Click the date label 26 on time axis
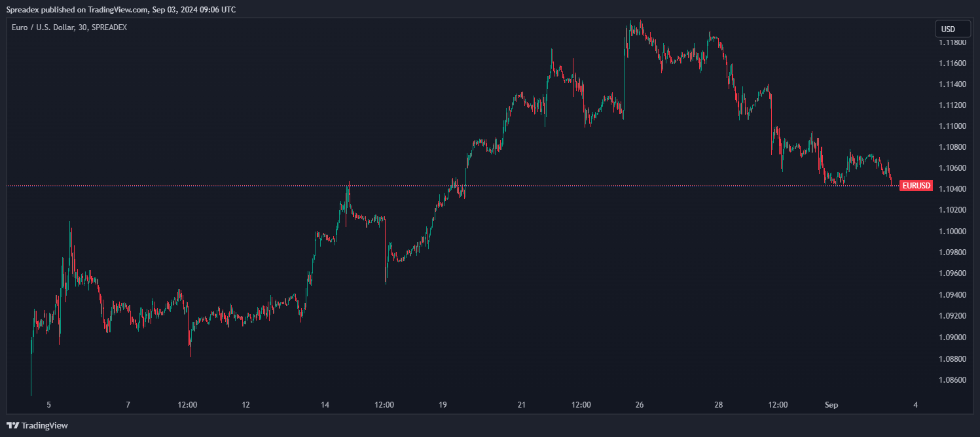Image resolution: width=980 pixels, height=437 pixels. [640, 405]
